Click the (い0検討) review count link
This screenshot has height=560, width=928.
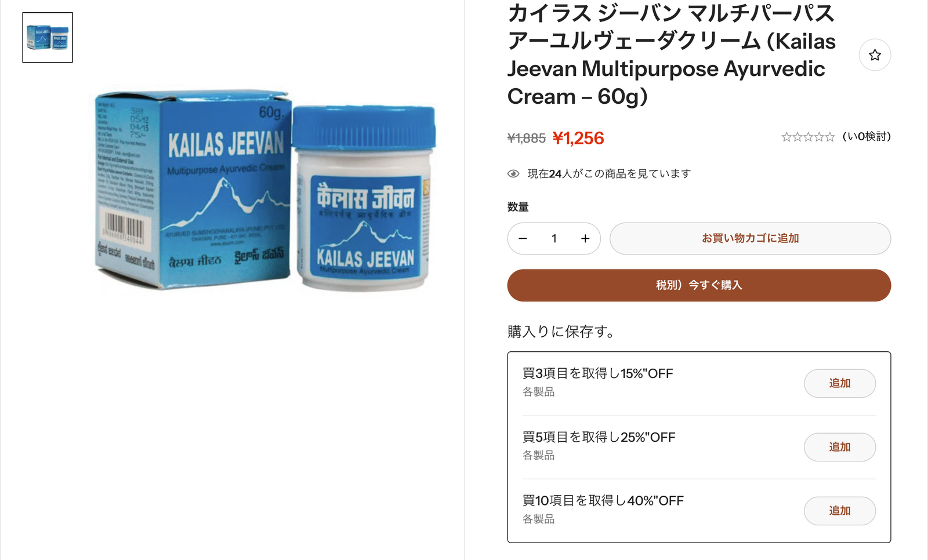(x=867, y=137)
